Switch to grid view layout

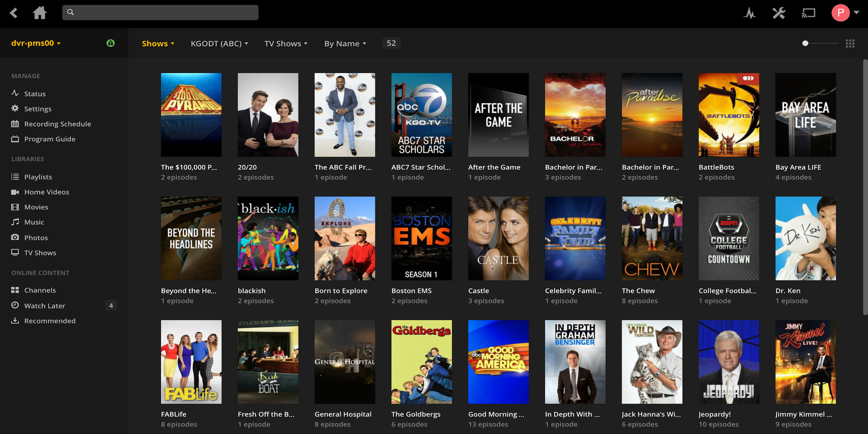[850, 43]
